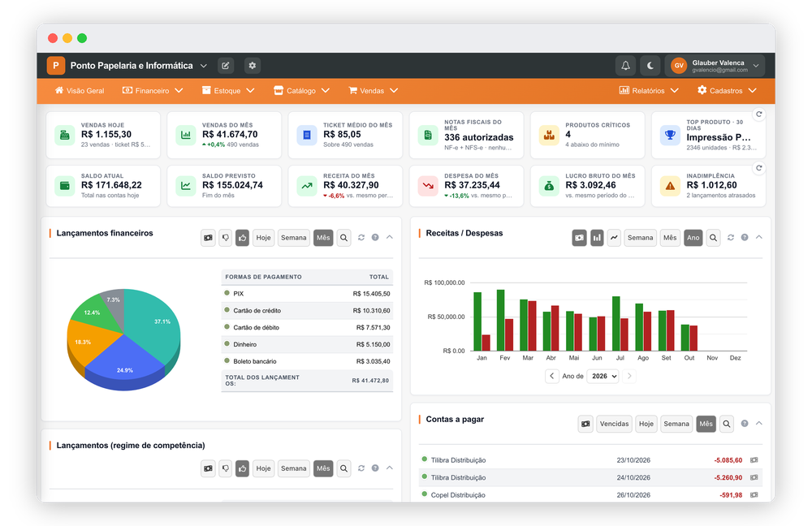Viewport: 812px width, 526px height.
Task: Click the Saldo Previsto chart icon
Action: [x=185, y=186]
